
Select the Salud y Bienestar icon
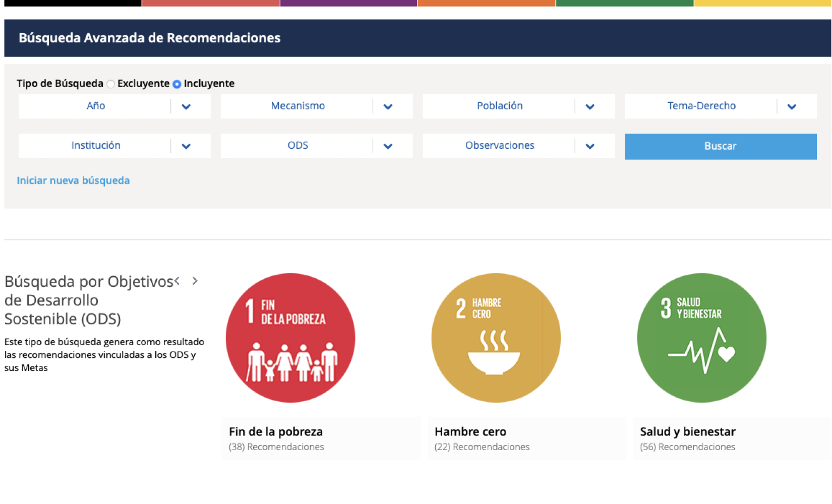(702, 338)
